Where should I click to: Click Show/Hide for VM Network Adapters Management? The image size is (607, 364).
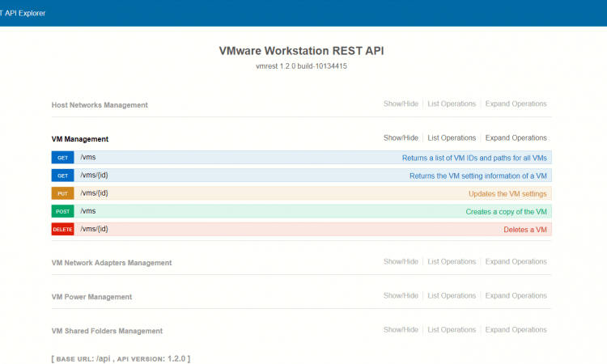coord(401,261)
